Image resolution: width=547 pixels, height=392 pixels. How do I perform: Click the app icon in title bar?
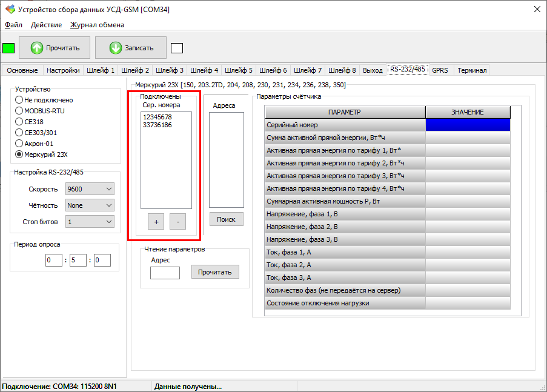point(10,9)
